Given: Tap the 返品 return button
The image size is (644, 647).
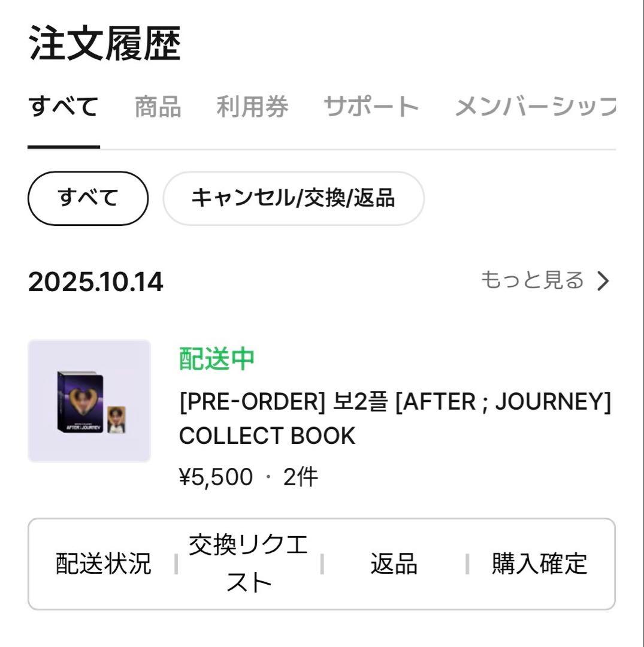Looking at the screenshot, I should tap(394, 564).
